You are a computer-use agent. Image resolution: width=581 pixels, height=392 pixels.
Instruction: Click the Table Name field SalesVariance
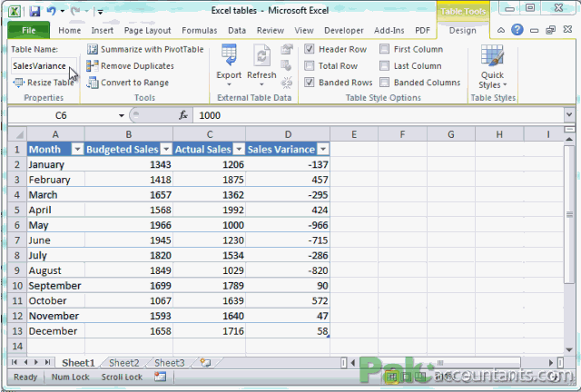pos(44,66)
